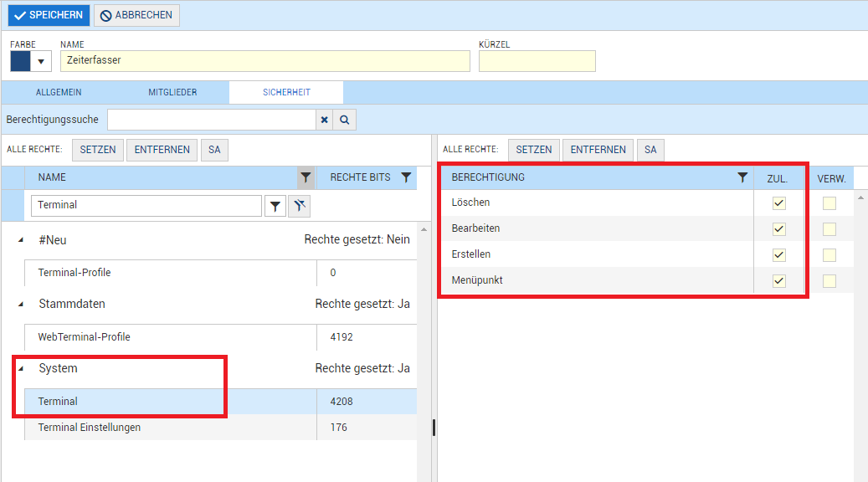
Task: Open the BERECHTIGUNG column filter icon
Action: click(x=742, y=177)
